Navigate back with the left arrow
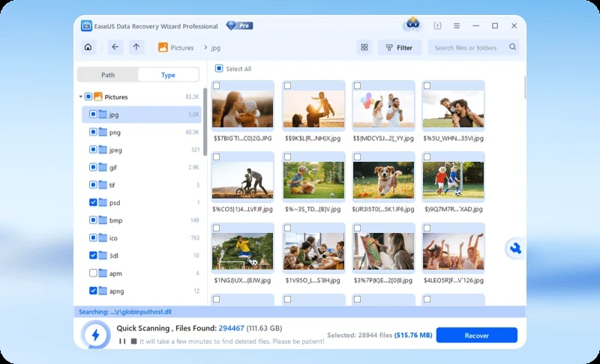Image resolution: width=600 pixels, height=364 pixels. click(x=115, y=47)
